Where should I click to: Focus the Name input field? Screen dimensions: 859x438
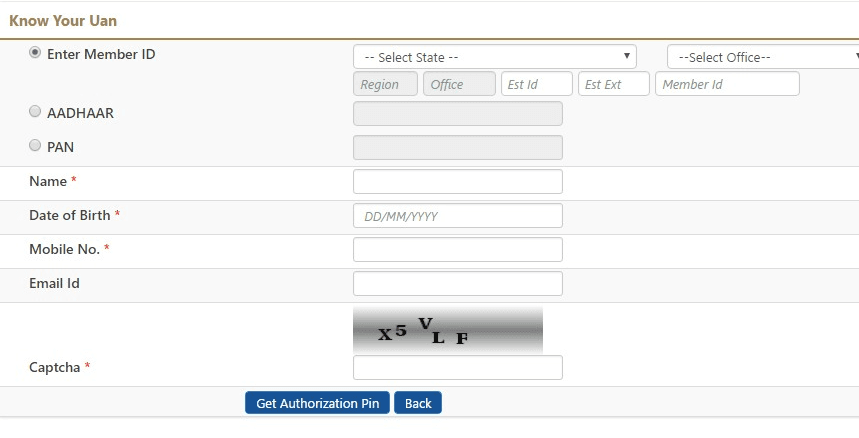pos(458,181)
